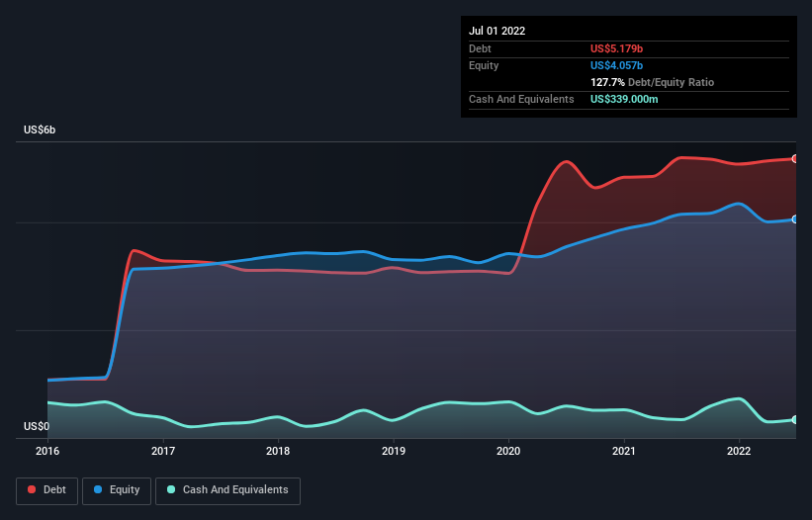Screen dimensions: 812x520
Task: Click the US$339.000m cash value
Action: [x=624, y=99]
